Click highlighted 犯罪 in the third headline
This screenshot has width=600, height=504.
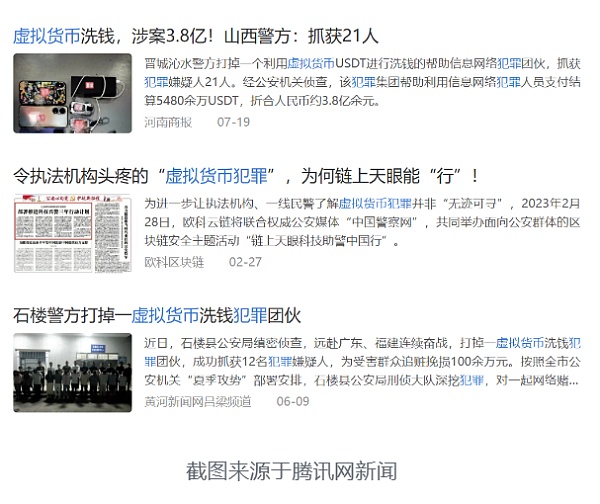click(x=249, y=315)
